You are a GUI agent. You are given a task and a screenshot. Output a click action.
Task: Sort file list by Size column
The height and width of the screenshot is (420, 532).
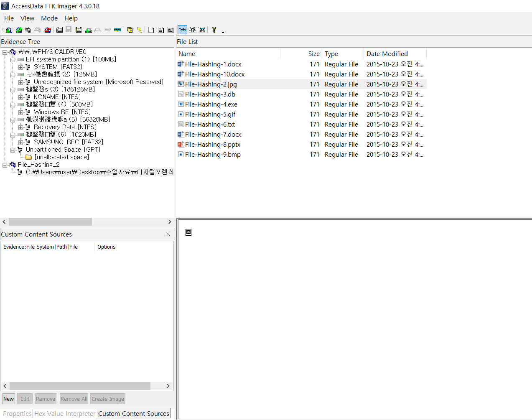click(x=301, y=54)
